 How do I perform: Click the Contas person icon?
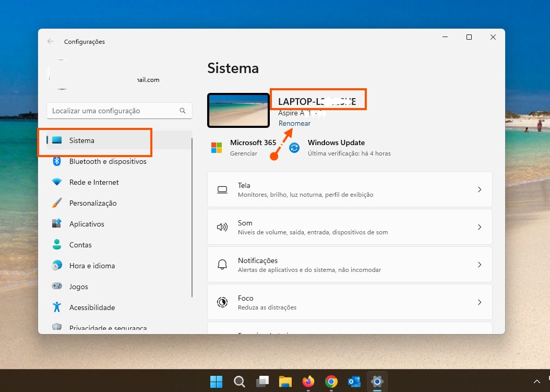click(57, 244)
